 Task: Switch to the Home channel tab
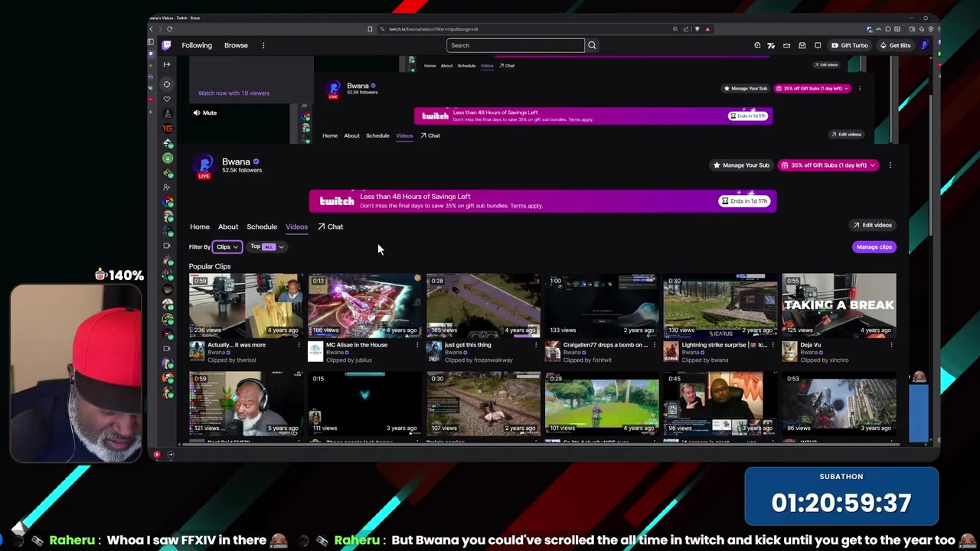click(200, 227)
